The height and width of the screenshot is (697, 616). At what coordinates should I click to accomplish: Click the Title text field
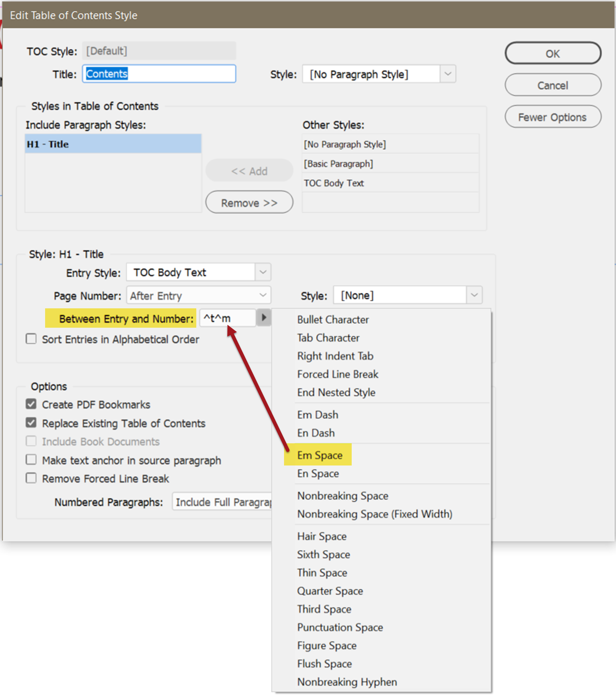[x=159, y=74]
